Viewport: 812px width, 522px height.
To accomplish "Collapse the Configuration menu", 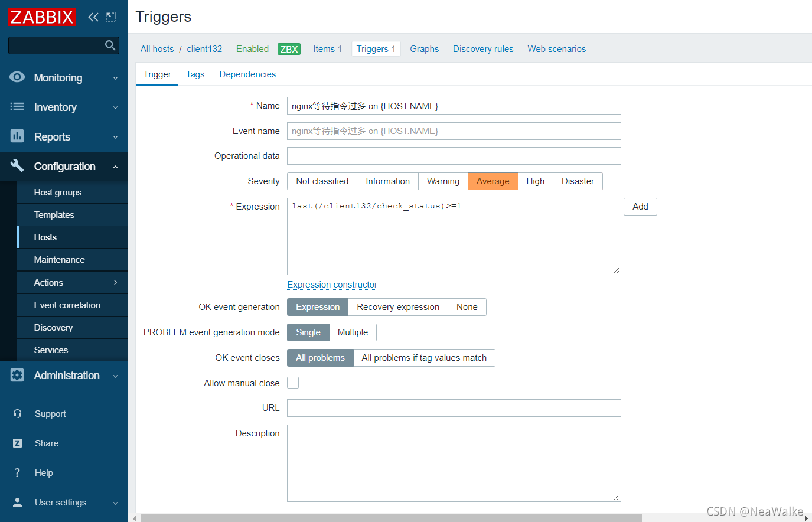I will tap(64, 167).
